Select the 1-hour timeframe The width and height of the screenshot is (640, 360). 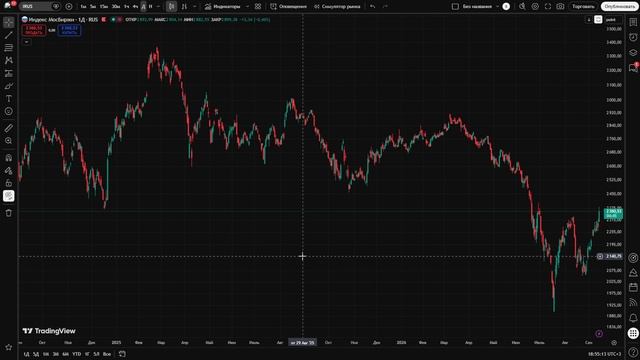[x=127, y=7]
